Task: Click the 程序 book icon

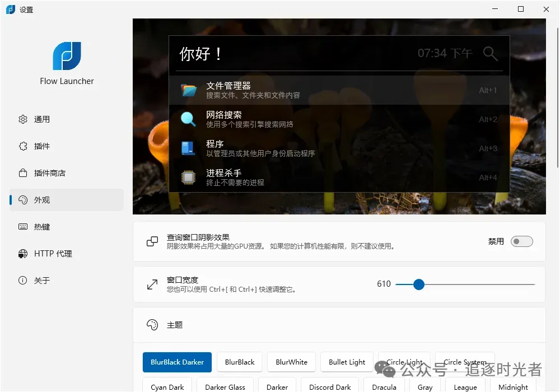Action: tap(188, 148)
